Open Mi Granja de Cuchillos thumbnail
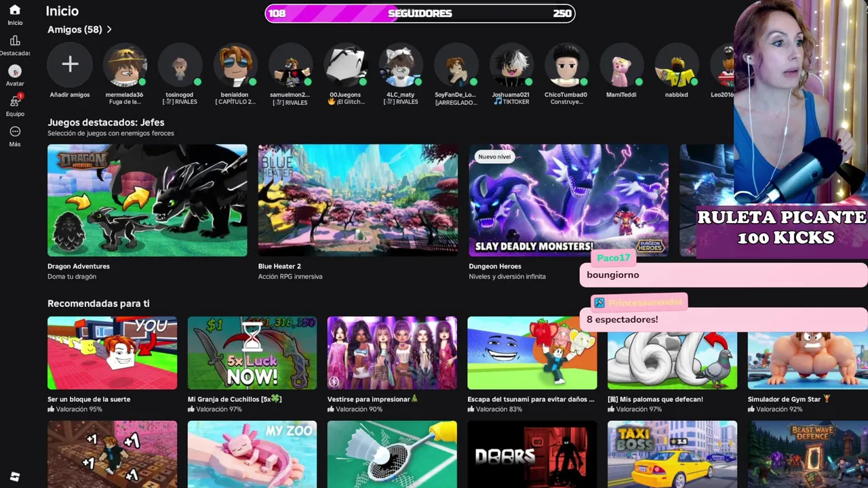868x488 pixels. pyautogui.click(x=252, y=352)
